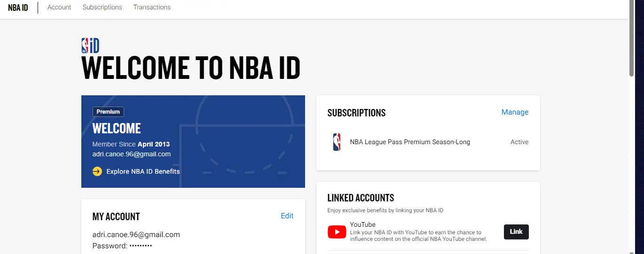This screenshot has height=254, width=644.
Task: Click the YouTube linking description text
Action: [x=418, y=236]
